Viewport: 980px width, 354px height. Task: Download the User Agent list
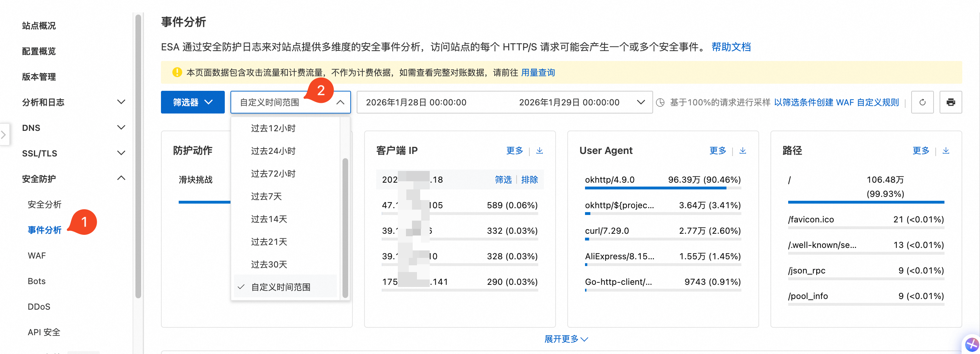tap(742, 151)
